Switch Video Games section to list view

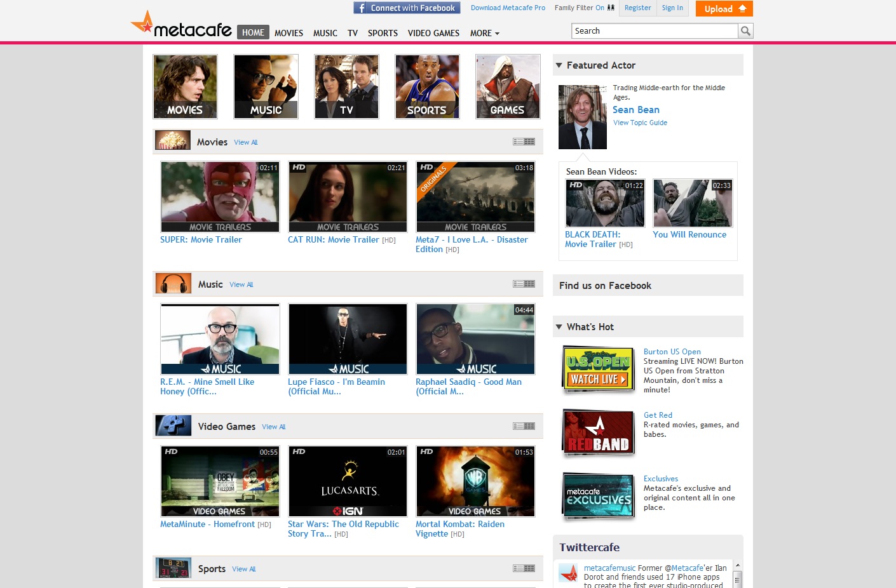518,426
